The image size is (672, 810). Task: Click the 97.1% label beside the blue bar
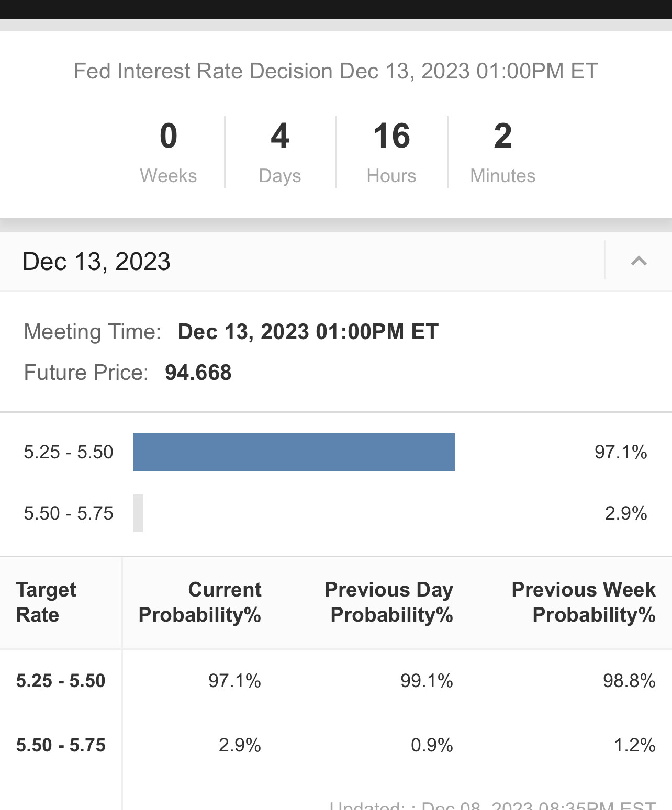(621, 452)
